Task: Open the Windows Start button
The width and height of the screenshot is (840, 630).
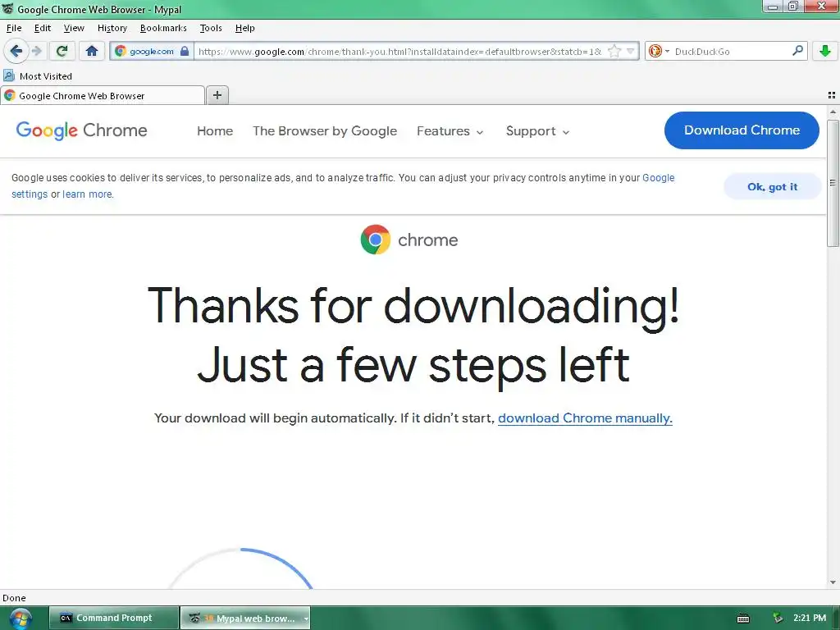Action: 20,619
